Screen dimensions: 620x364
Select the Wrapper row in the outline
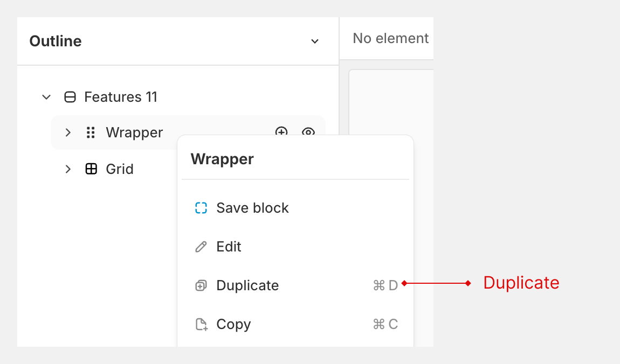pos(134,132)
